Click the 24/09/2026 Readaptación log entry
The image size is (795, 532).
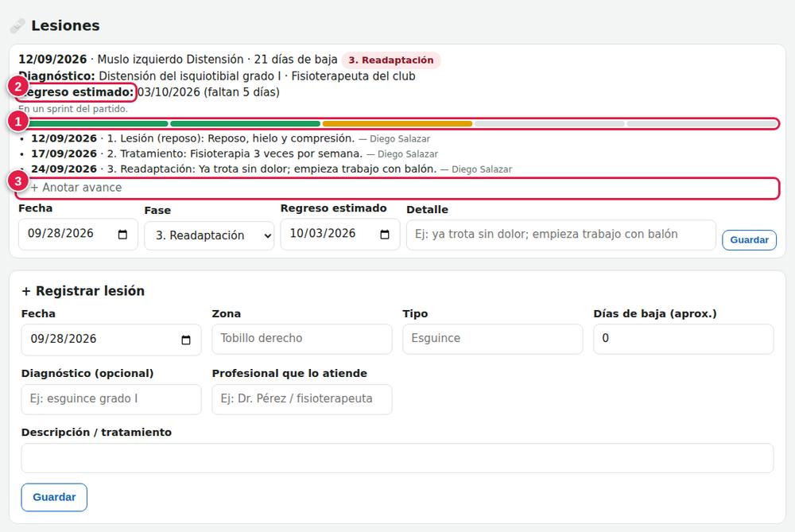pyautogui.click(x=272, y=169)
